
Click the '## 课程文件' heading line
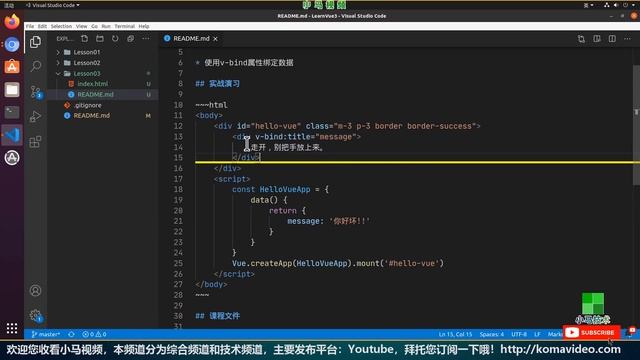[x=218, y=316]
